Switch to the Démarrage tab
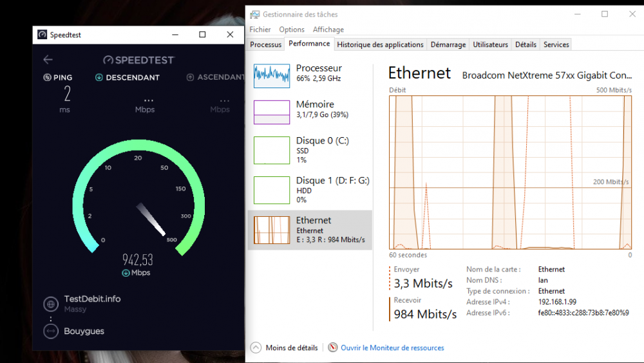This screenshot has width=644, height=363. click(x=448, y=44)
